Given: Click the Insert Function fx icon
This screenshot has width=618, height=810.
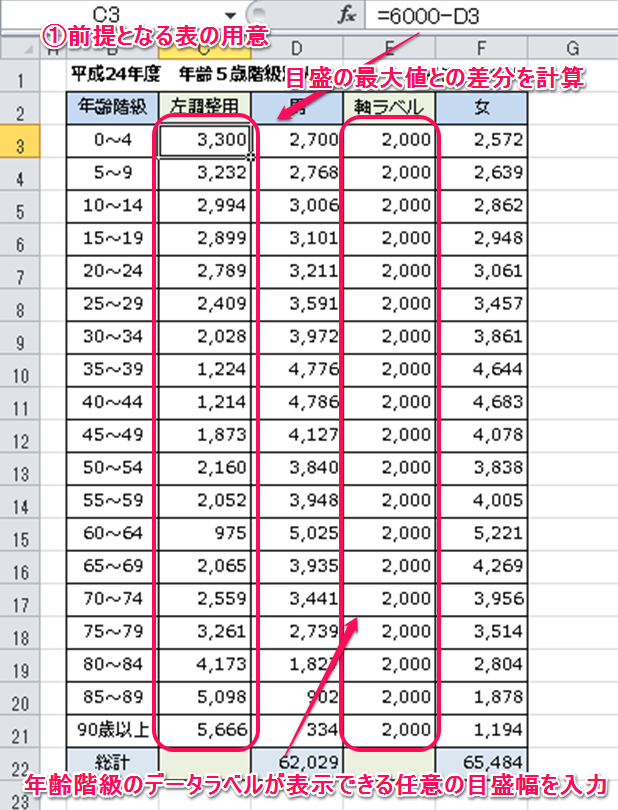Looking at the screenshot, I should point(347,15).
